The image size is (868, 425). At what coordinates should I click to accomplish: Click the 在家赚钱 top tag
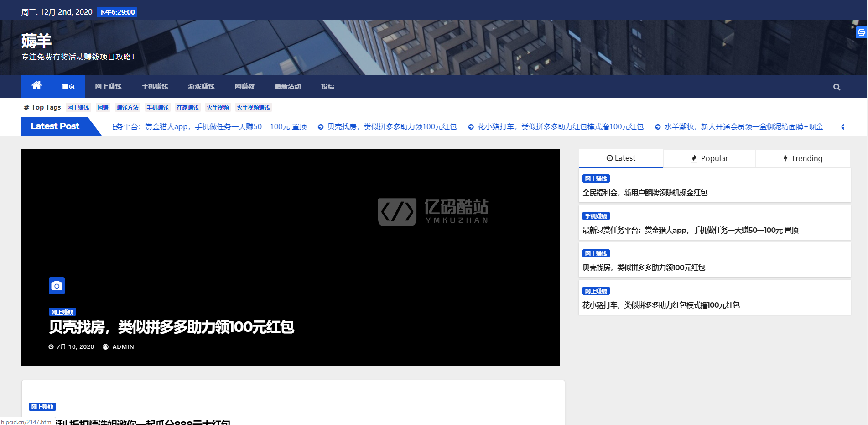188,108
